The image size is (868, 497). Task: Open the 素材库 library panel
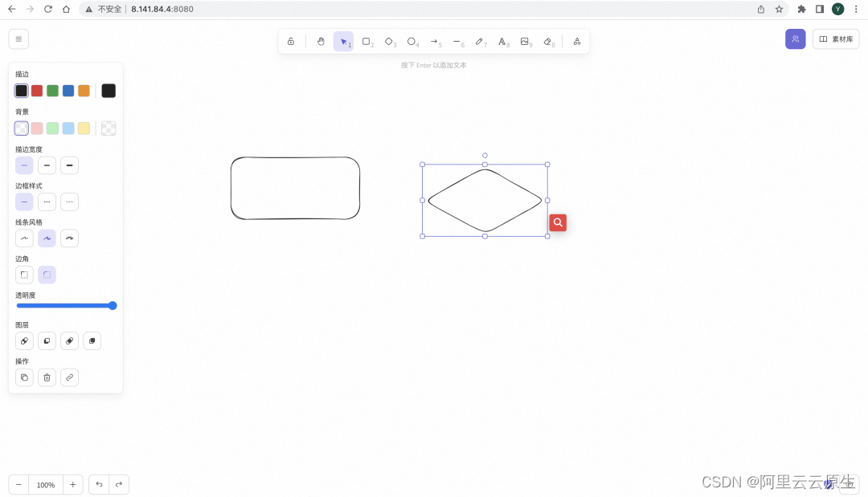coord(835,39)
